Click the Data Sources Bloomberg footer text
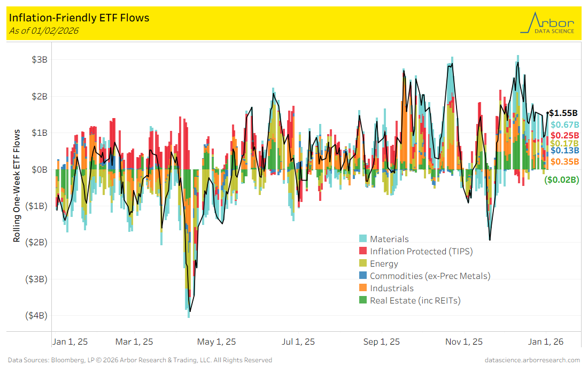Viewport: 588px width, 374px height. (140, 360)
